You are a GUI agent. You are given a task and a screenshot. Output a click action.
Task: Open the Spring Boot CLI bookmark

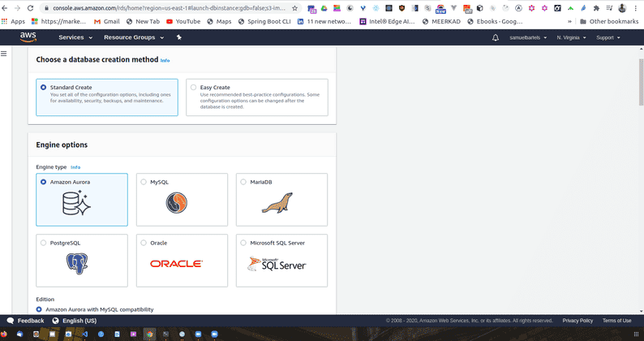pos(264,21)
